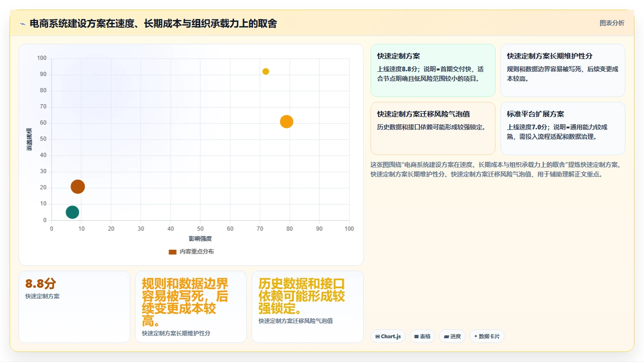Viewport: 644px width, 362px height.
Task: Click the 数据卡片 tag icon
Action: pyautogui.click(x=476, y=336)
